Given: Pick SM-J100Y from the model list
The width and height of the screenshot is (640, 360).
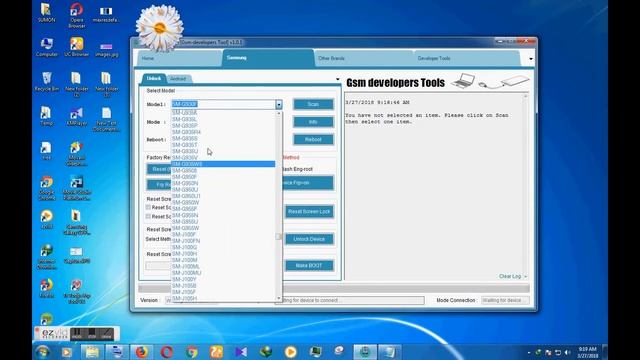Looking at the screenshot, I should [x=223, y=279].
